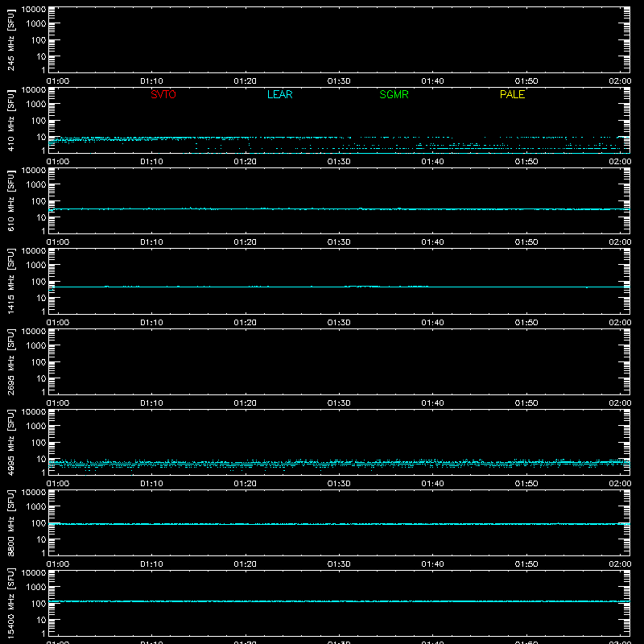Click the 610 MHz [SFU] axis title
This screenshot has height=644, width=644.
[x=10, y=200]
